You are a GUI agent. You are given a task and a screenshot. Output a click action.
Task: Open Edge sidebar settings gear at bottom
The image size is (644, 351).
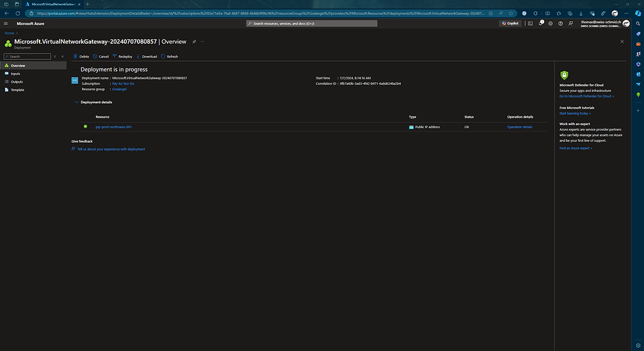[638, 345]
